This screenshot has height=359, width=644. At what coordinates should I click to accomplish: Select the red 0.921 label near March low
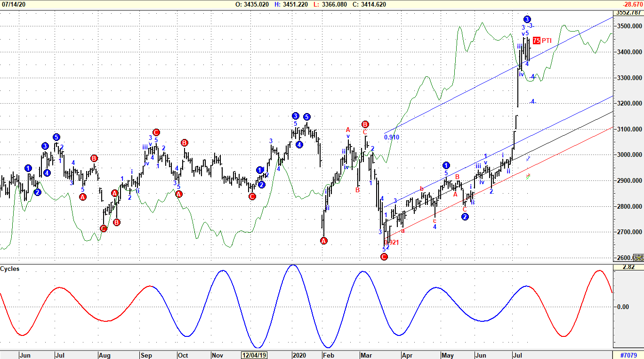(x=392, y=243)
